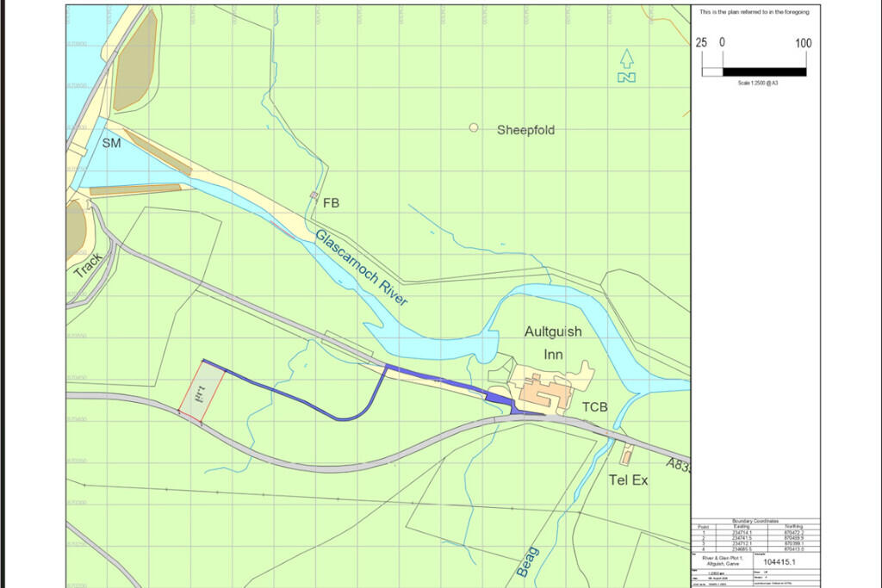Click the "Easting" column header

[742, 526]
